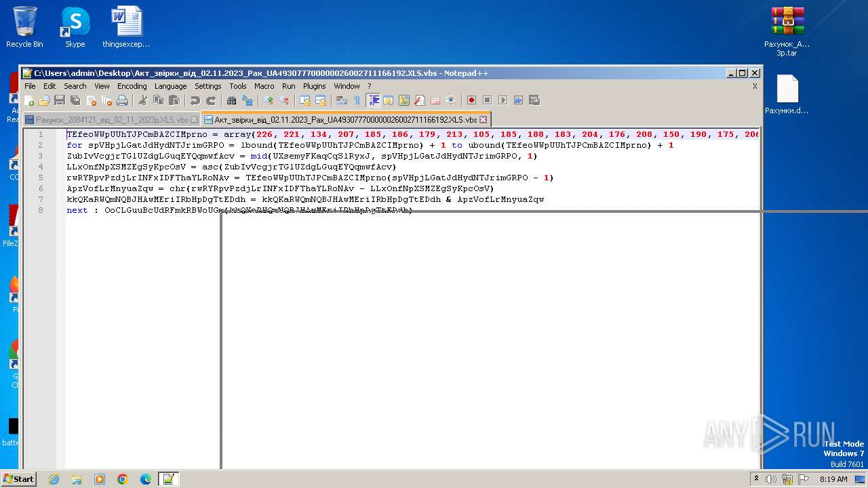Viewport: 868px width, 488px height.
Task: Open the user-defined language dialog icon
Action: [389, 100]
